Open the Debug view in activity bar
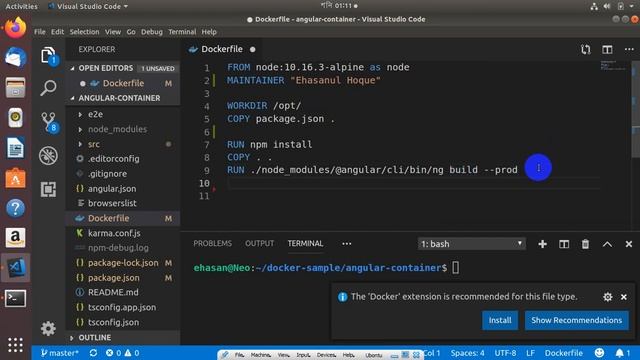This screenshot has width=640, height=360. coord(48,156)
